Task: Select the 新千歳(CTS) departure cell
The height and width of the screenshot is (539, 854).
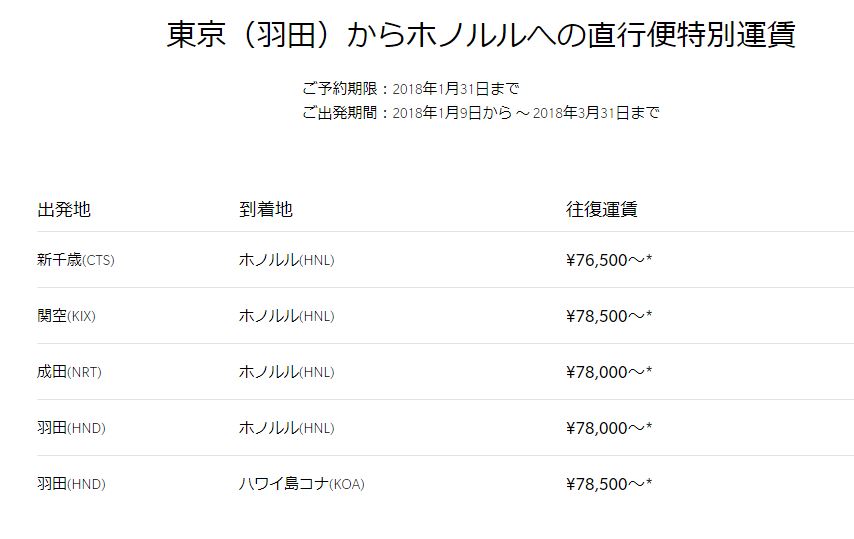Action: [76, 260]
